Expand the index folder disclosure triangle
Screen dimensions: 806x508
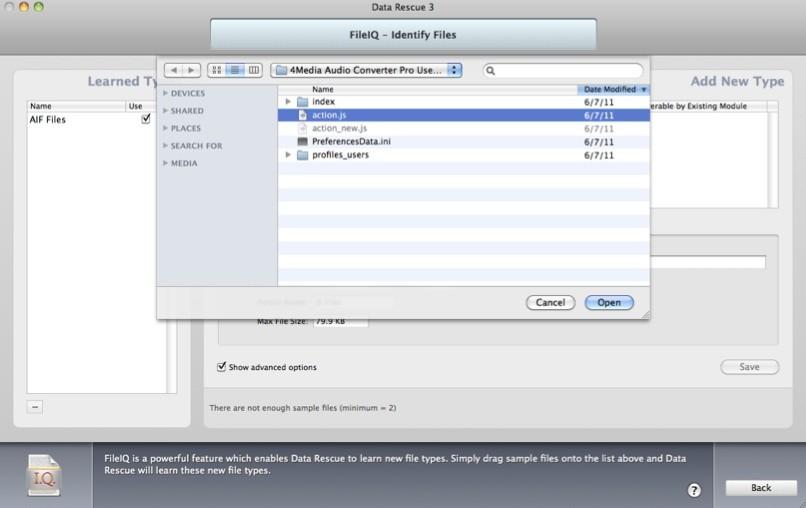click(289, 102)
